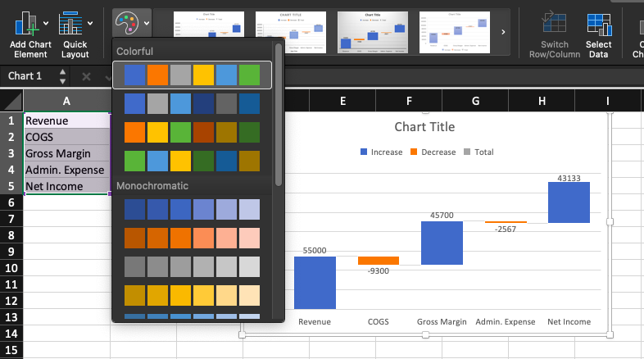Select cell A1 containing Revenue
644x359 pixels.
coord(66,120)
